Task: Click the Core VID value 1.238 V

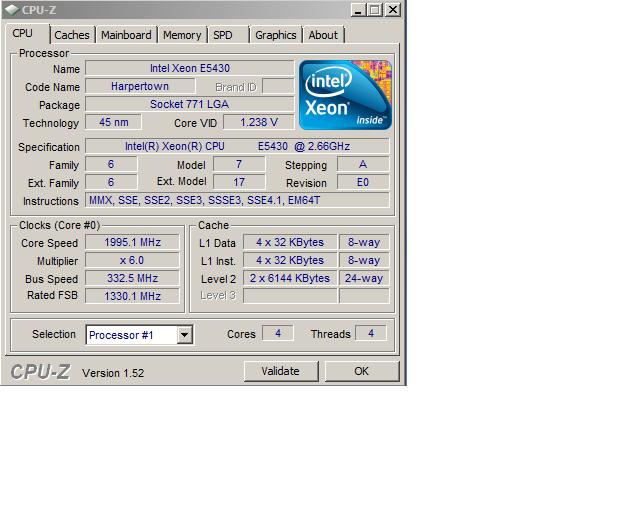Action: [259, 122]
